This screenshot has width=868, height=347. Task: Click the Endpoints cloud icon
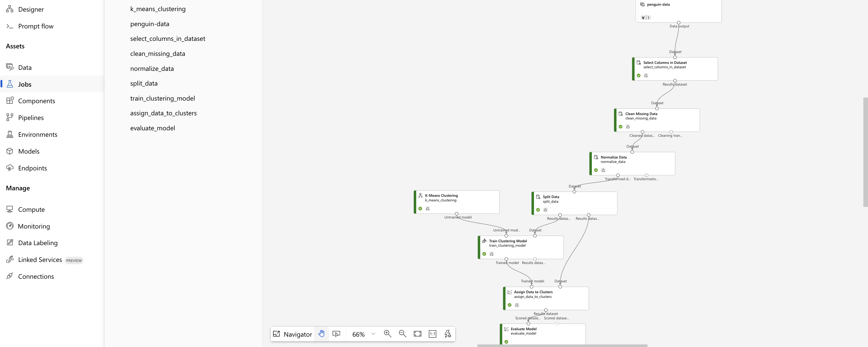[x=10, y=168]
